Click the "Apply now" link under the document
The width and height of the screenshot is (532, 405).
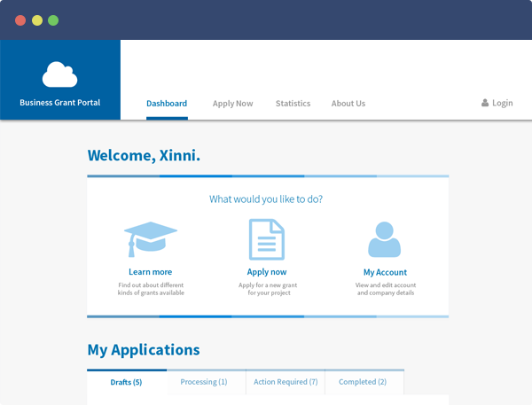(267, 272)
